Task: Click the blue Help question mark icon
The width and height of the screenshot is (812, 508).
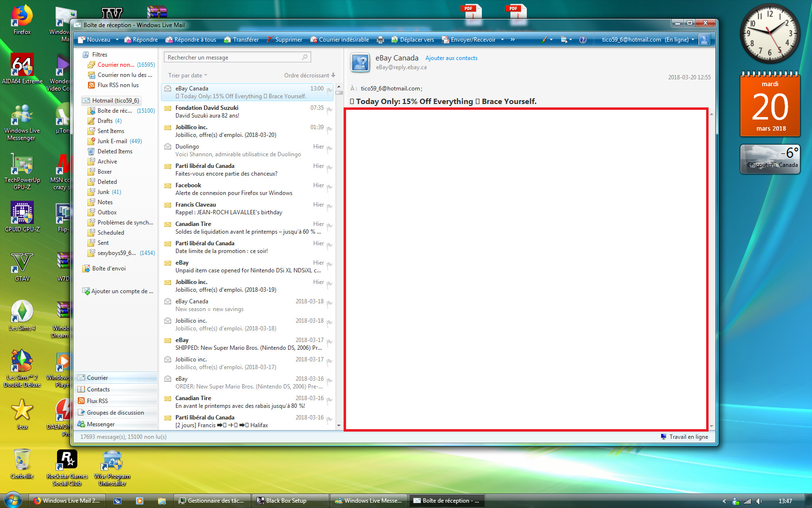Action: [x=583, y=40]
